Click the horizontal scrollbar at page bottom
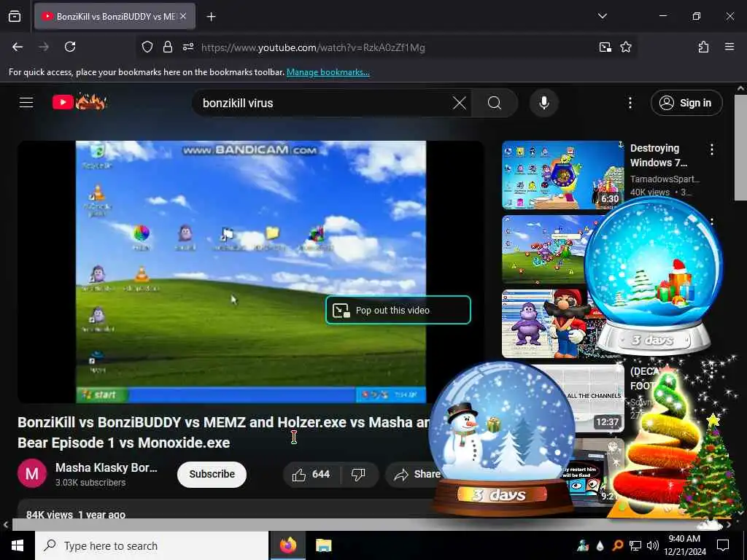The image size is (747, 560). [367, 524]
